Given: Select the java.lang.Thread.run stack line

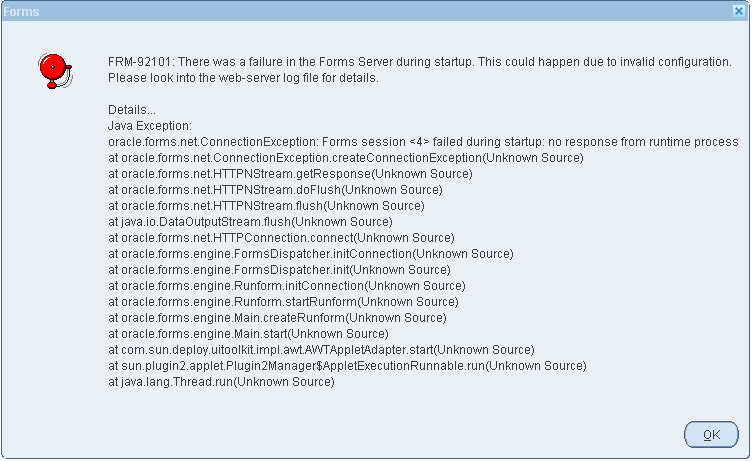Looking at the screenshot, I should point(220,382).
